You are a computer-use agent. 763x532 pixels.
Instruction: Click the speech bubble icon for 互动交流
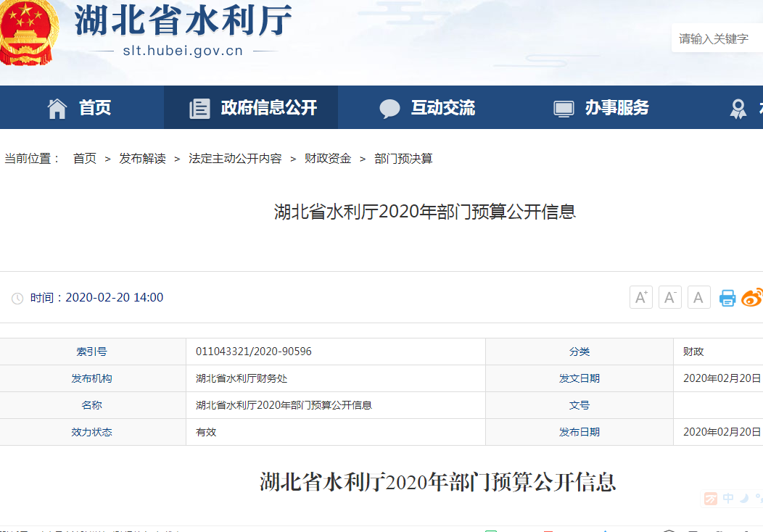point(389,109)
